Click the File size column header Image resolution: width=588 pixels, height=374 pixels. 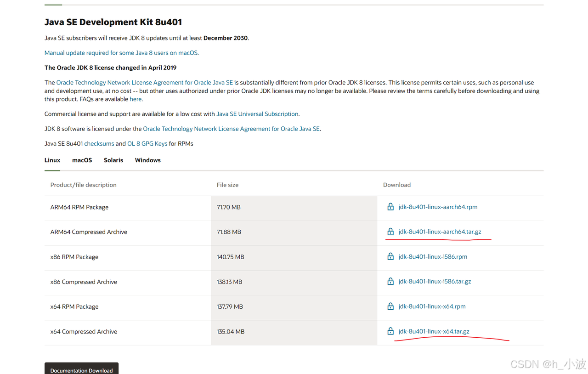click(227, 185)
